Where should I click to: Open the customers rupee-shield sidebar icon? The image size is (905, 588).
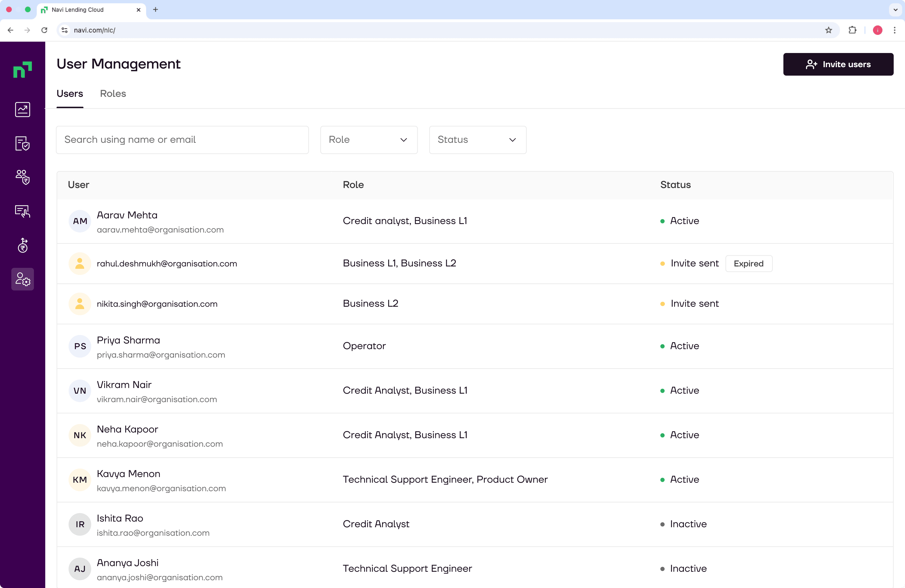[22, 177]
